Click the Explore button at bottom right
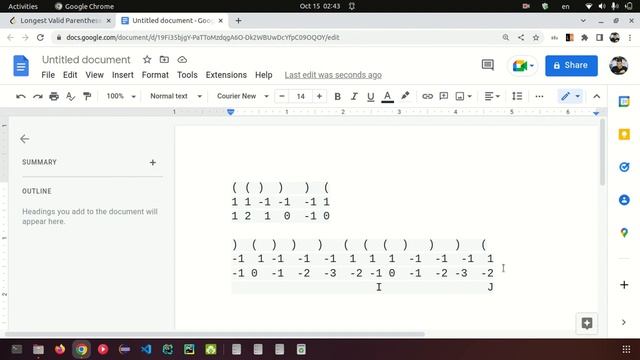This screenshot has width=640, height=360. click(x=587, y=324)
